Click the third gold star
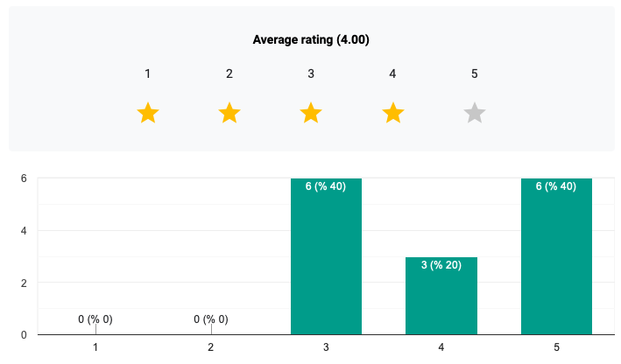Screen dimensions: 621x364 [x=311, y=113]
